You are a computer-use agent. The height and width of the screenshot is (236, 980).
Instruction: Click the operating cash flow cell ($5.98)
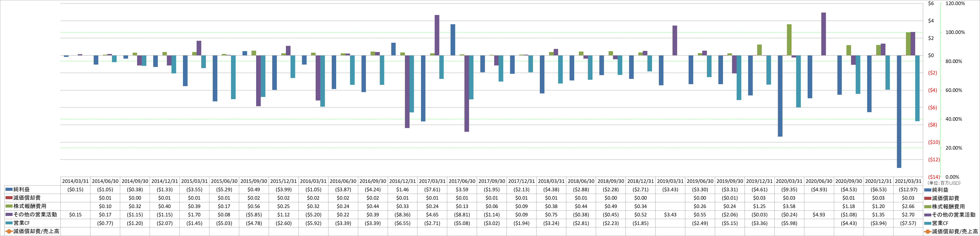point(789,223)
